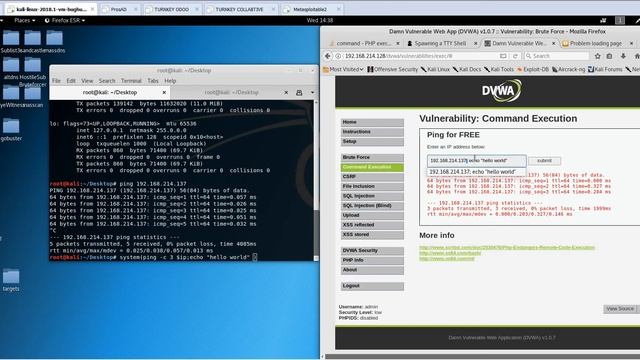The image size is (640, 360).
Task: Open the Places menu in top panel
Action: 24,20
